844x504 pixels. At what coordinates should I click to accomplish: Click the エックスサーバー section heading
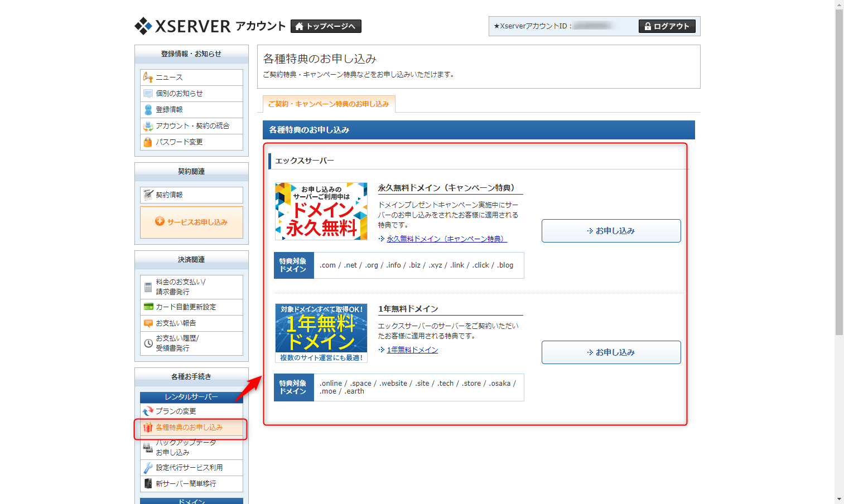305,161
